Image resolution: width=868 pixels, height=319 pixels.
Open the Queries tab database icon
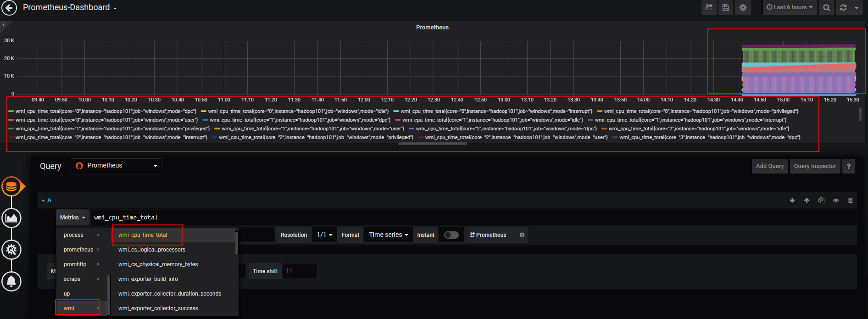coord(11,186)
